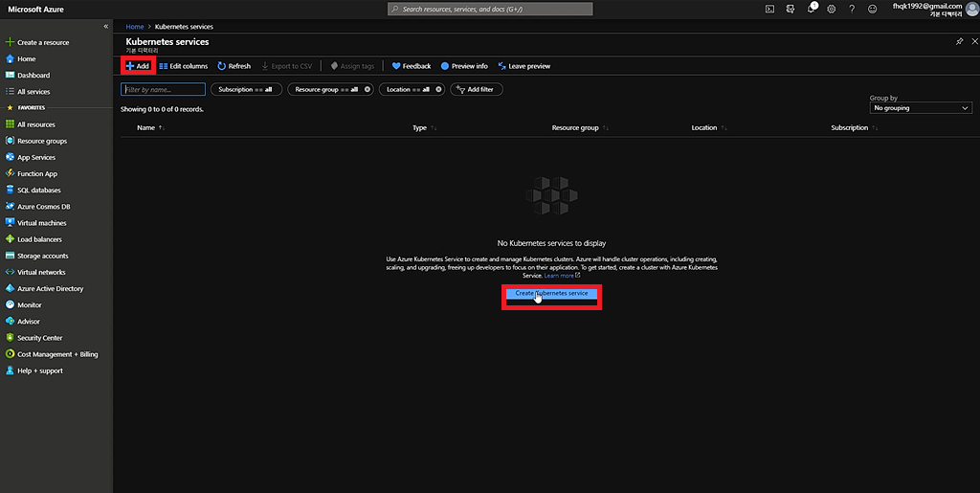
Task: Open App Services from the sidebar
Action: coord(36,157)
